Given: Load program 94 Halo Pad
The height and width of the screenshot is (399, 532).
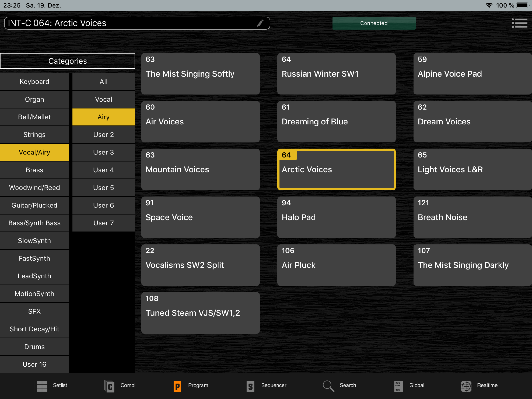Looking at the screenshot, I should pyautogui.click(x=336, y=217).
